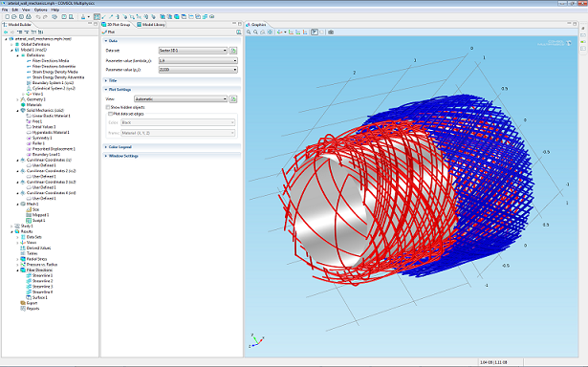Open the Help menu
Image resolution: width=588 pixels, height=367 pixels.
[x=54, y=10]
